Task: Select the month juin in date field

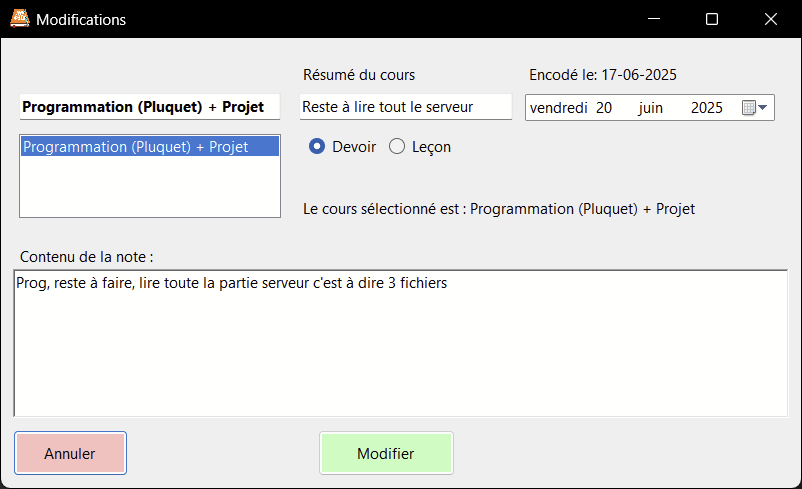Action: click(650, 108)
